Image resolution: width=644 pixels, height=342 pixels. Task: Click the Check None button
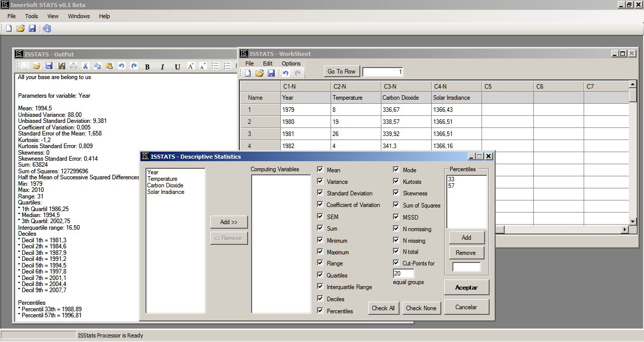pyautogui.click(x=422, y=308)
